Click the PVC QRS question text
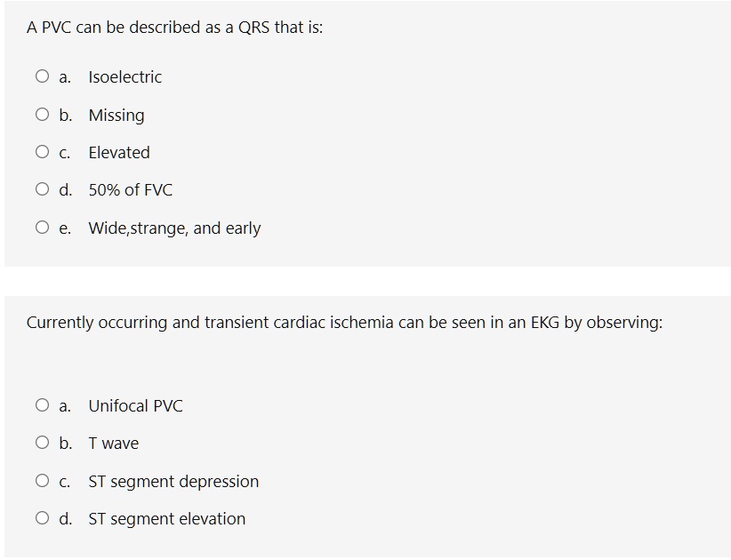731x560 pixels. pos(175,28)
